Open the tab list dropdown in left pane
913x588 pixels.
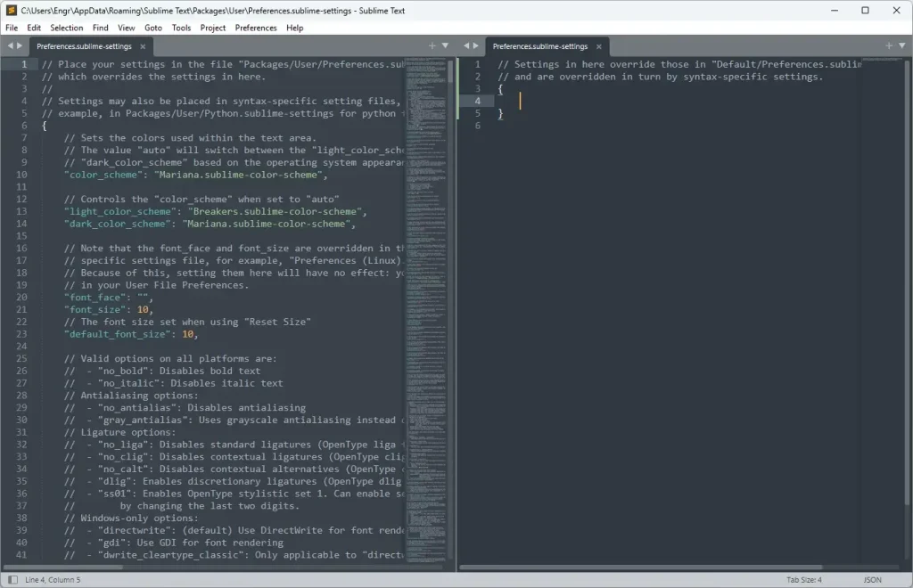[x=446, y=45]
